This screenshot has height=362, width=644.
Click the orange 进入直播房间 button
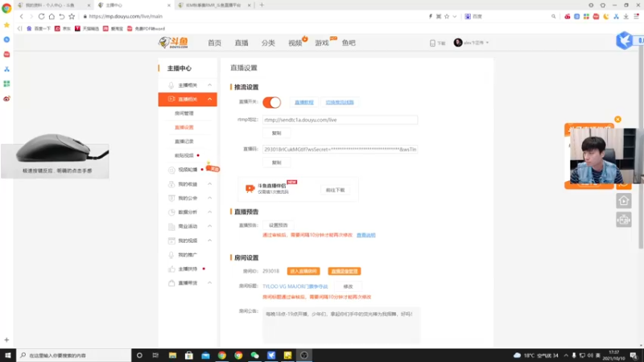303,271
